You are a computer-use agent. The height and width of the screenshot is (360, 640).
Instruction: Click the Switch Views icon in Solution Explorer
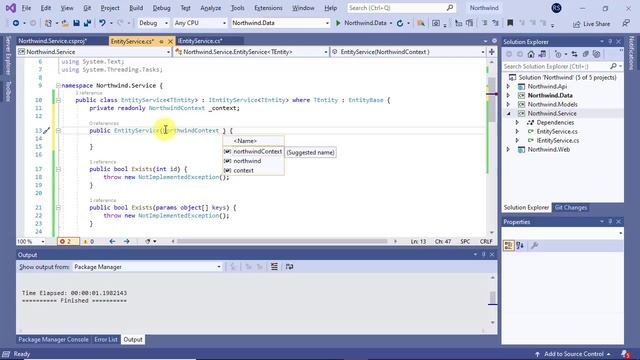pos(542,54)
